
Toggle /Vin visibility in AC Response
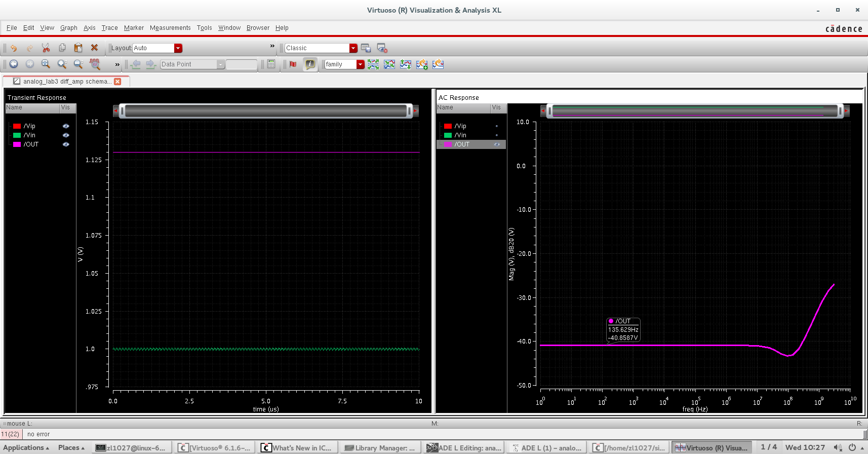click(497, 135)
